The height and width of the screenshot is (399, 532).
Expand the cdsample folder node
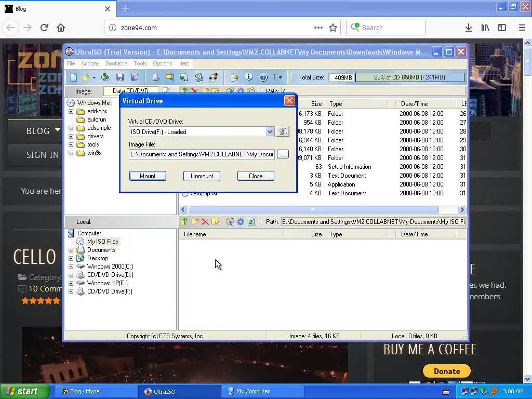71,128
